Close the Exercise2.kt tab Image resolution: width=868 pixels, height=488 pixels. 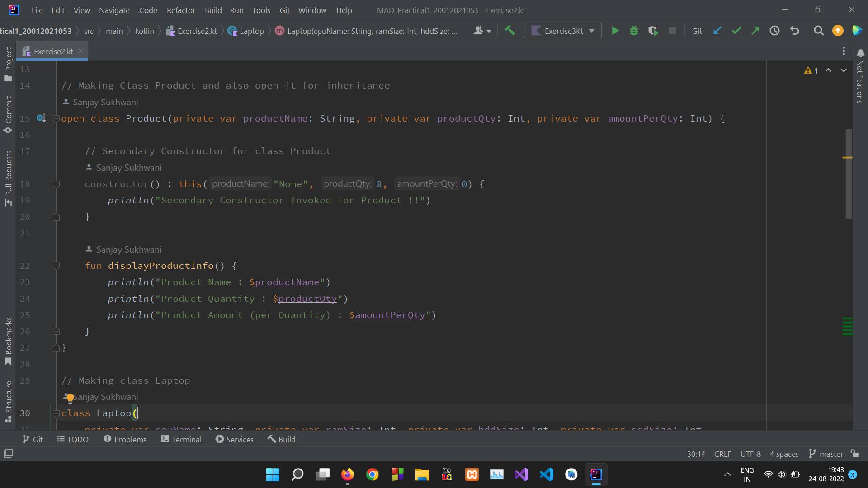[81, 51]
